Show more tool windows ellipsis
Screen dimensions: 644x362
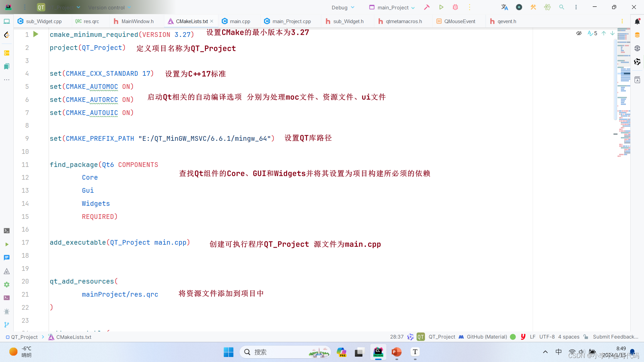click(x=7, y=80)
